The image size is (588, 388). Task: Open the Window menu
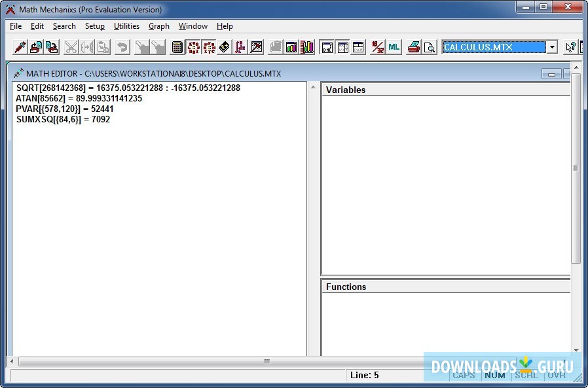coord(193,26)
